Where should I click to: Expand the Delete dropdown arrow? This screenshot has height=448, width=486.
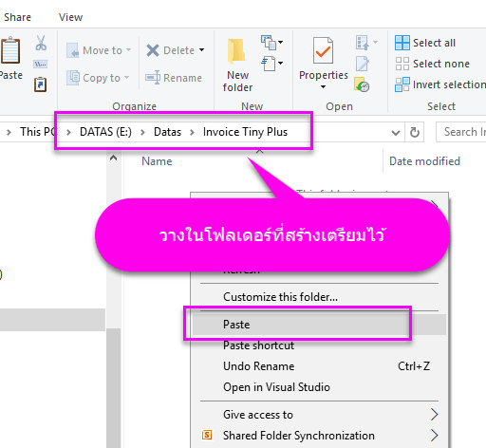pyautogui.click(x=201, y=50)
